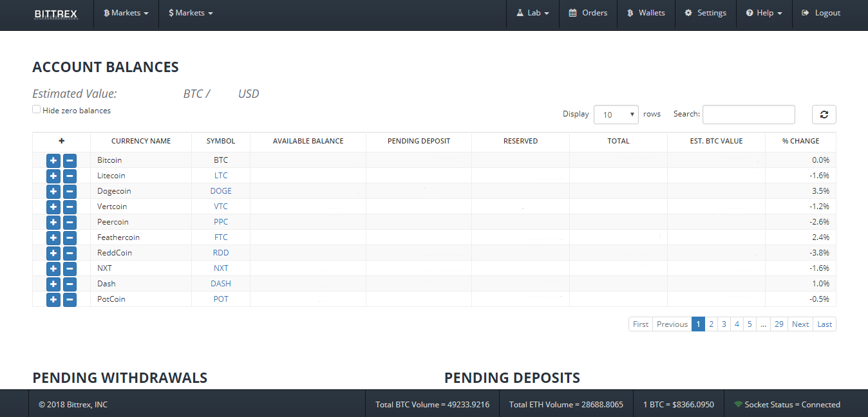Open the VTC symbol link

pos(221,207)
